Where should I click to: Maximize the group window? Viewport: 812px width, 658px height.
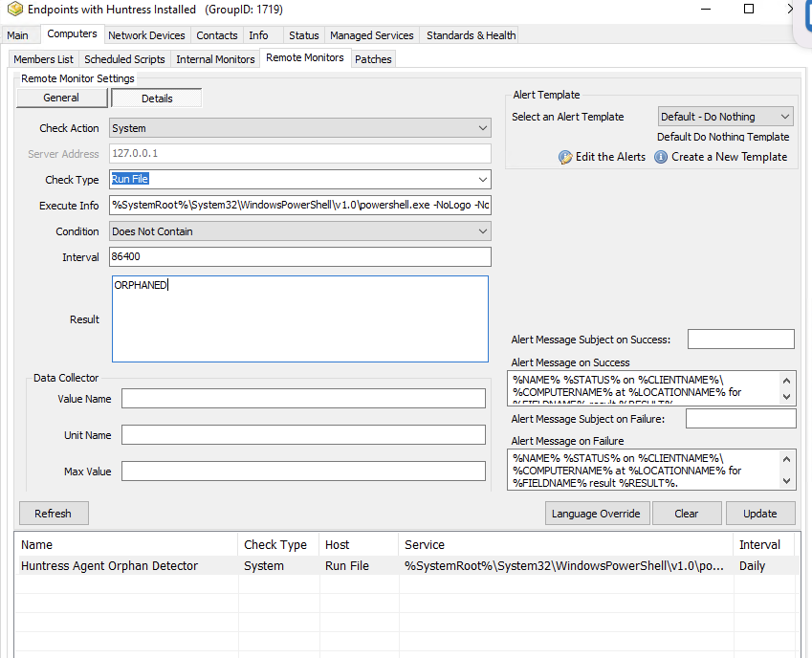(749, 9)
